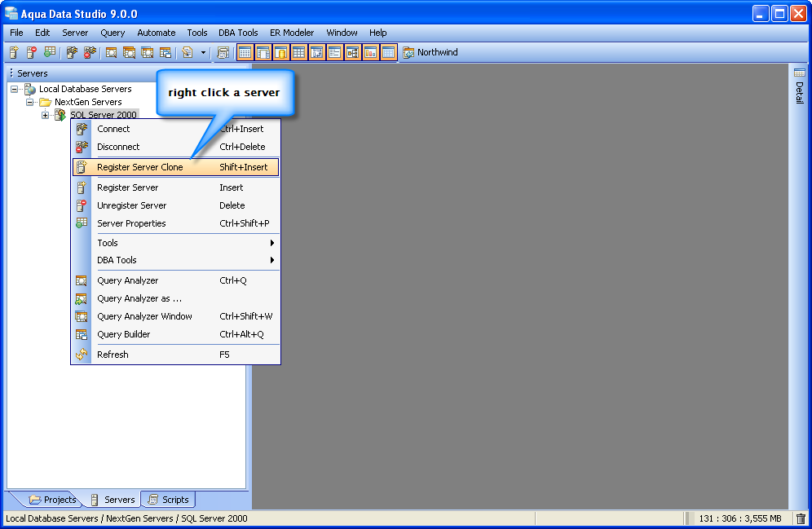Toggle view button with arrows in table

pyautogui.click(x=317, y=52)
